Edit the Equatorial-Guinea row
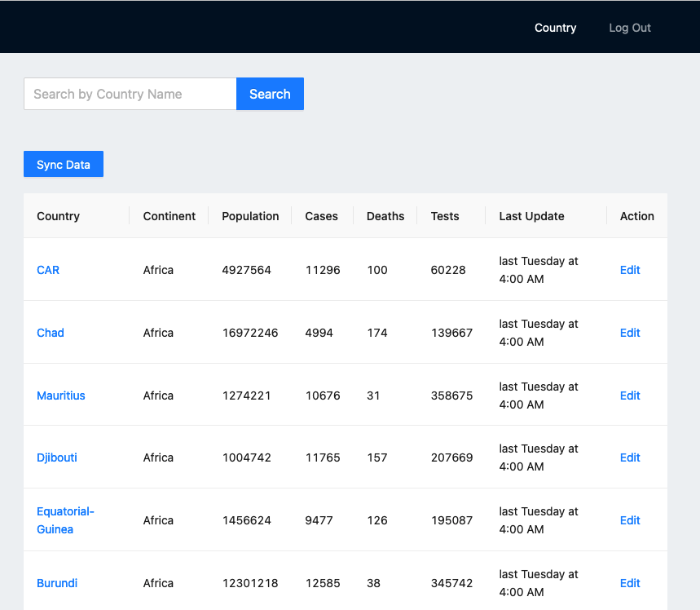 pyautogui.click(x=630, y=520)
